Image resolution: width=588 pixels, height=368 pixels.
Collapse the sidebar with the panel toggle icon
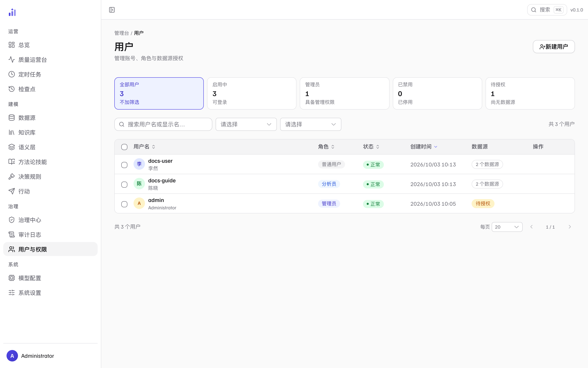(x=112, y=10)
